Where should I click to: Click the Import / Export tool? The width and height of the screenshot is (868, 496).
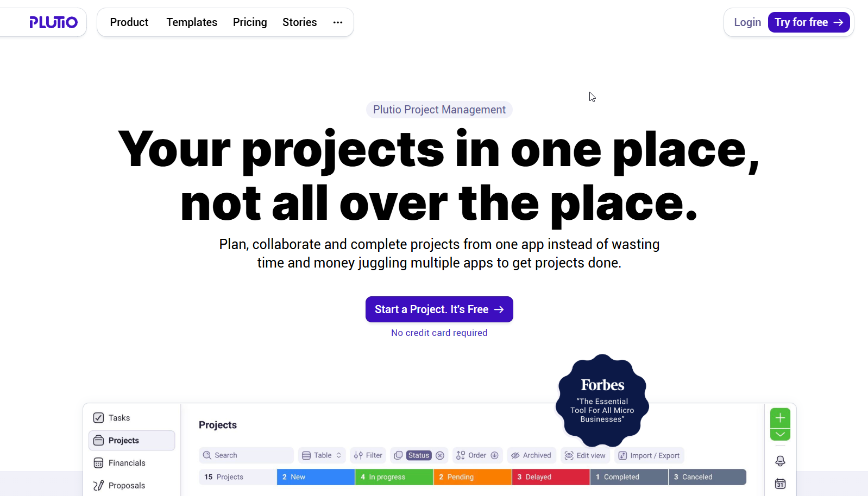click(x=649, y=455)
